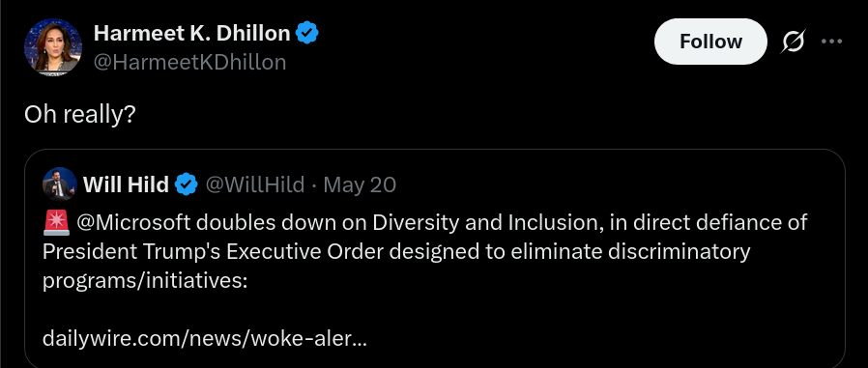Open Will Hild's small profile avatar

click(60, 184)
